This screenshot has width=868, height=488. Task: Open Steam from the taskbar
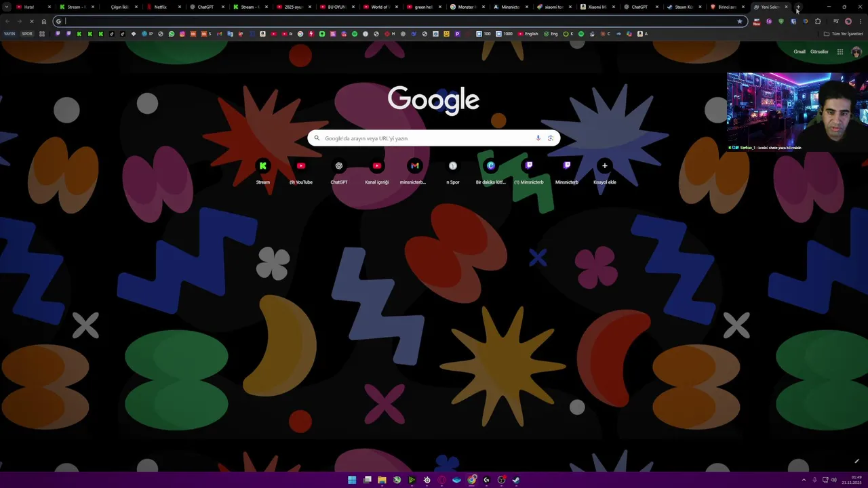click(516, 480)
